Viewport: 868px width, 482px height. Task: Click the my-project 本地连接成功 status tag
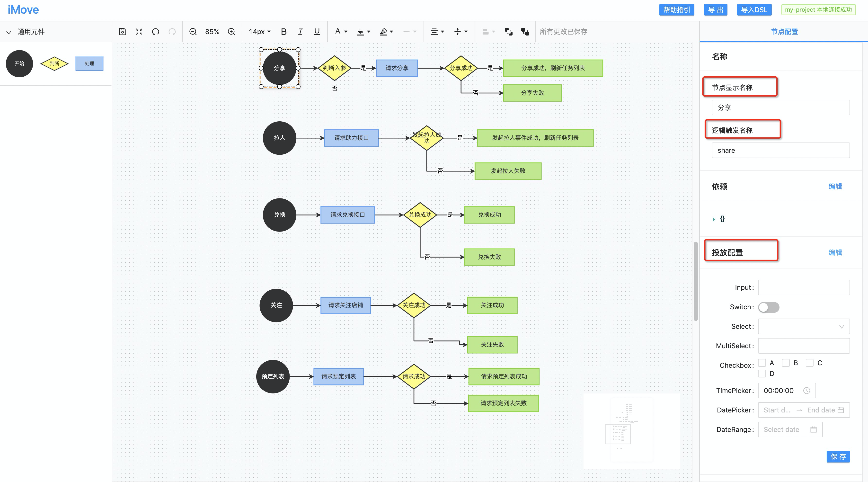[818, 10]
